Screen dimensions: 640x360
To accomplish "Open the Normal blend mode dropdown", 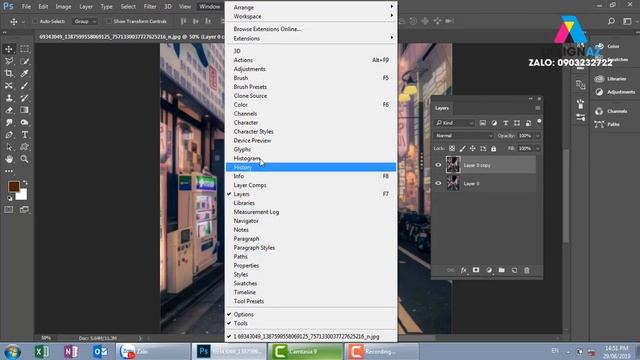I will pyautogui.click(x=464, y=136).
